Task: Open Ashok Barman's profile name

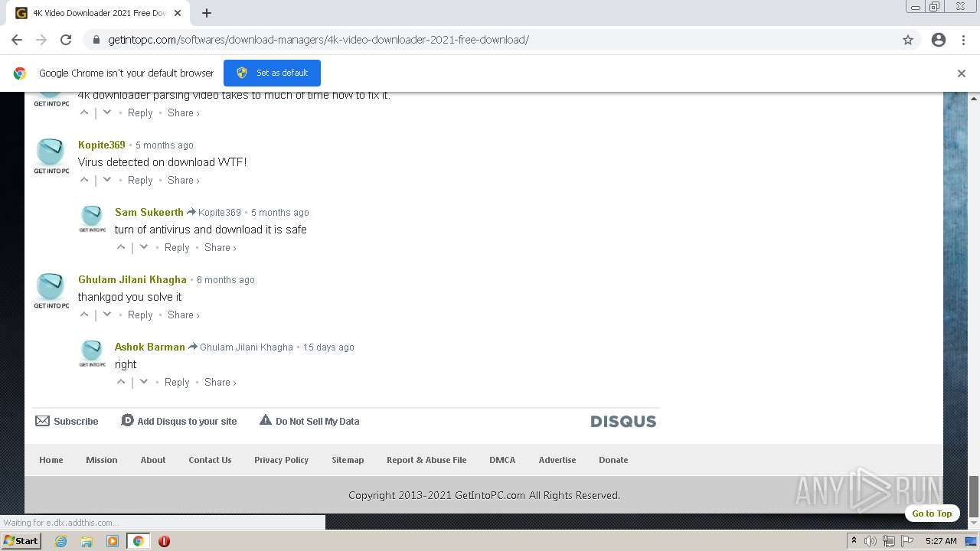Action: (x=150, y=347)
